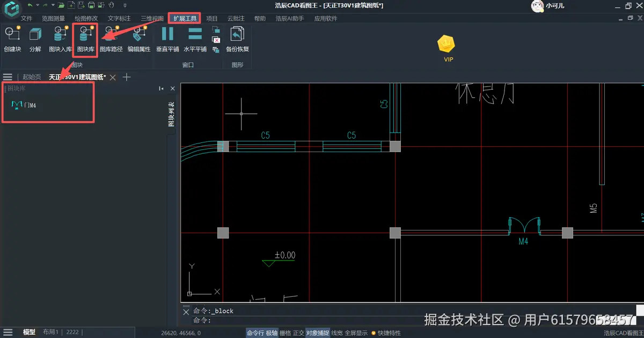Click the undo arrow in quick access toolbar
Viewport: 644px width, 338px height.
30,5
